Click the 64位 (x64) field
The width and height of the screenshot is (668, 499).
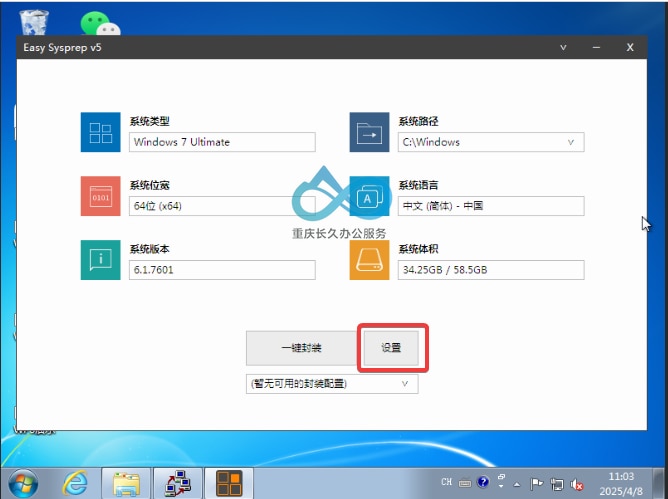click(x=222, y=206)
